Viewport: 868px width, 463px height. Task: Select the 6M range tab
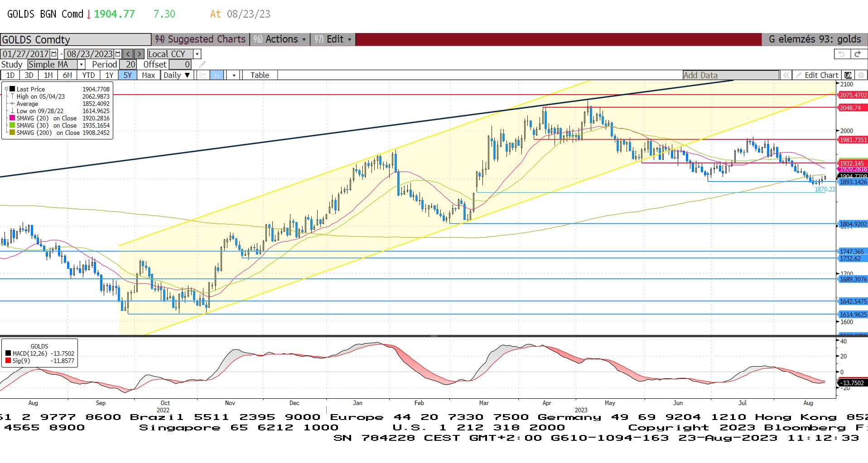68,75
